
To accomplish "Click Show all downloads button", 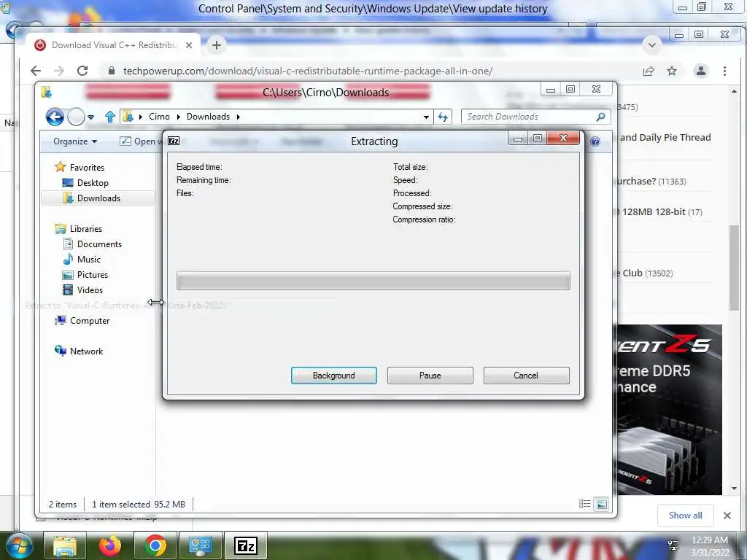I will pos(685,516).
